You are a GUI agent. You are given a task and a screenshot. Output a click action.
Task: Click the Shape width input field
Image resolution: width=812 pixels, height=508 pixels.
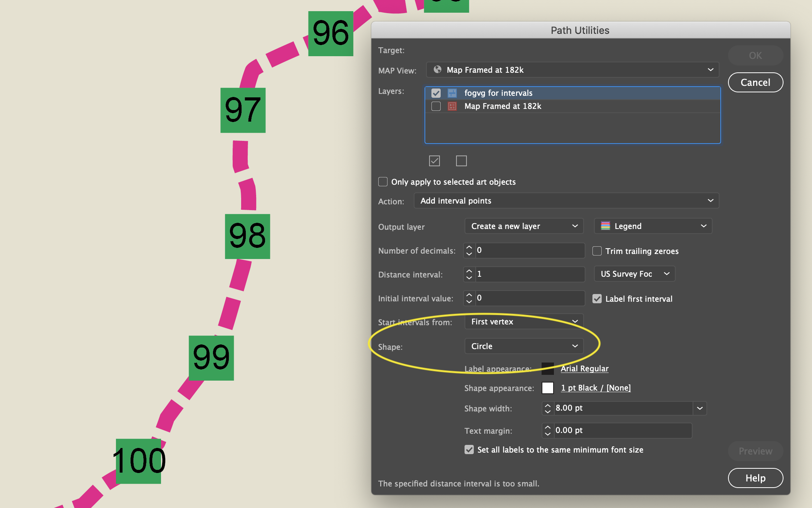pyautogui.click(x=623, y=408)
